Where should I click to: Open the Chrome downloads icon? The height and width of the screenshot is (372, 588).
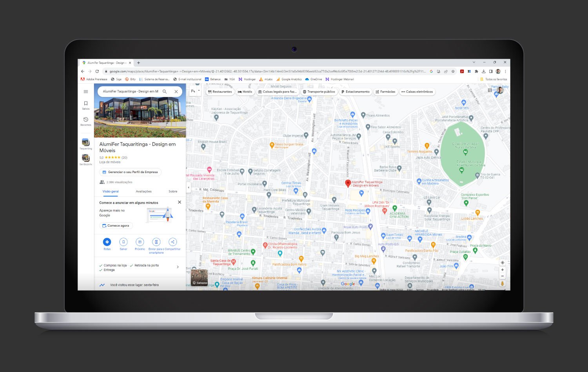pos(483,71)
